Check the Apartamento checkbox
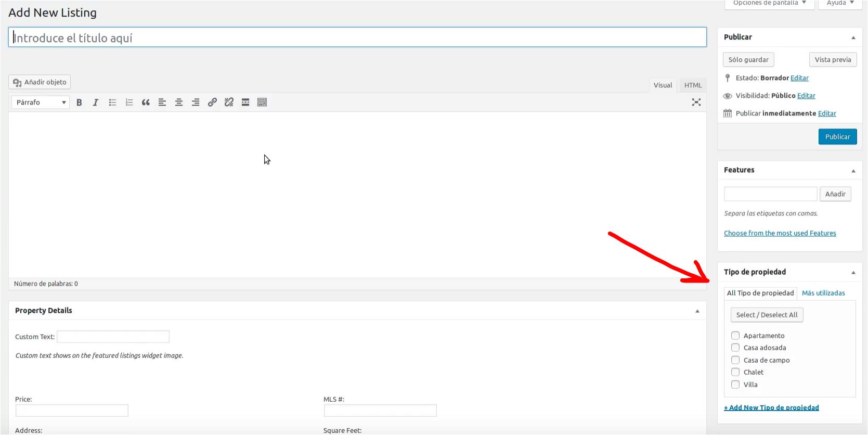The height and width of the screenshot is (435, 868). (x=735, y=336)
